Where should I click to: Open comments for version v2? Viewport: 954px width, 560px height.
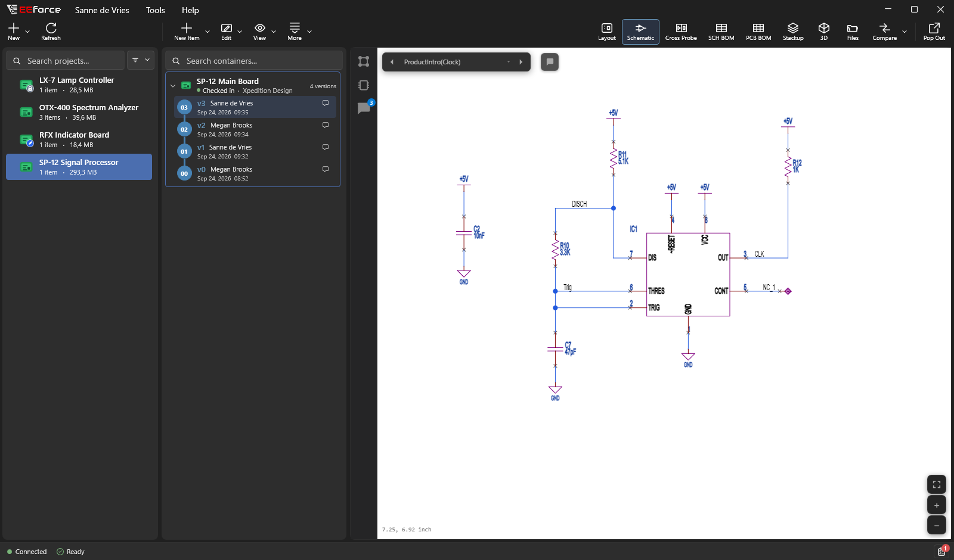326,125
